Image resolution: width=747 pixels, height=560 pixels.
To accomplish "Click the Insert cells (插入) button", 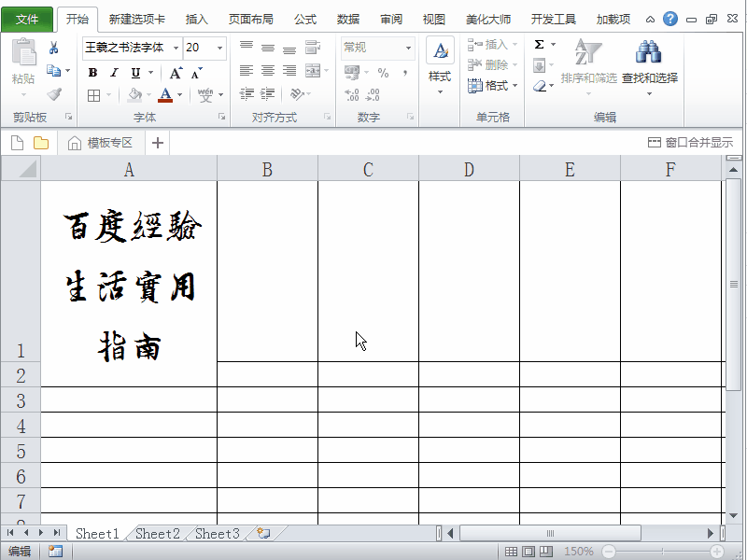I will point(492,45).
